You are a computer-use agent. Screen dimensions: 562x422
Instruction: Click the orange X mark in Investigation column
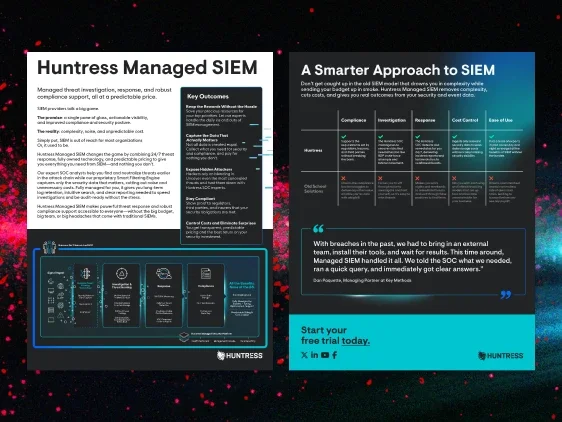coord(380,178)
